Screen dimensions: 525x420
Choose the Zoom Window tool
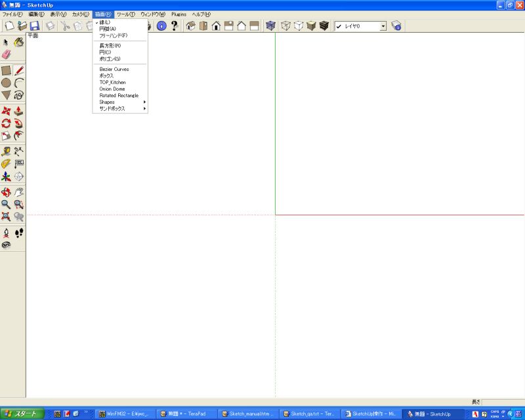pyautogui.click(x=19, y=204)
